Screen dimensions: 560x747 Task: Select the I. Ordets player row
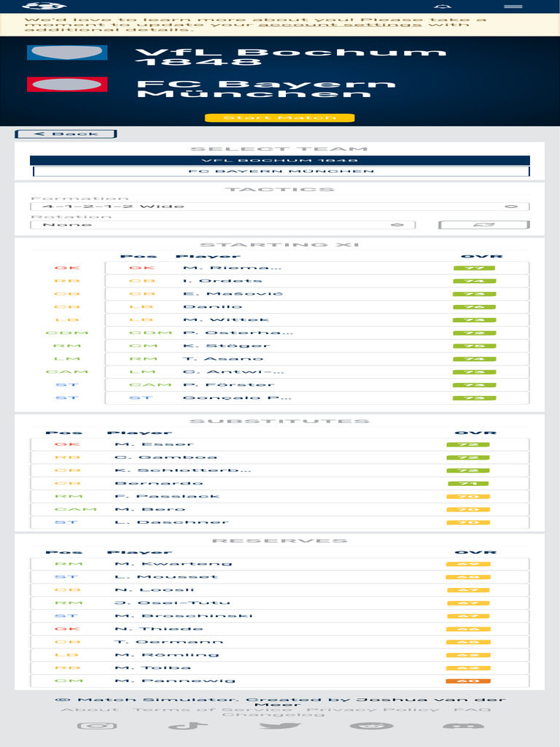click(x=317, y=281)
